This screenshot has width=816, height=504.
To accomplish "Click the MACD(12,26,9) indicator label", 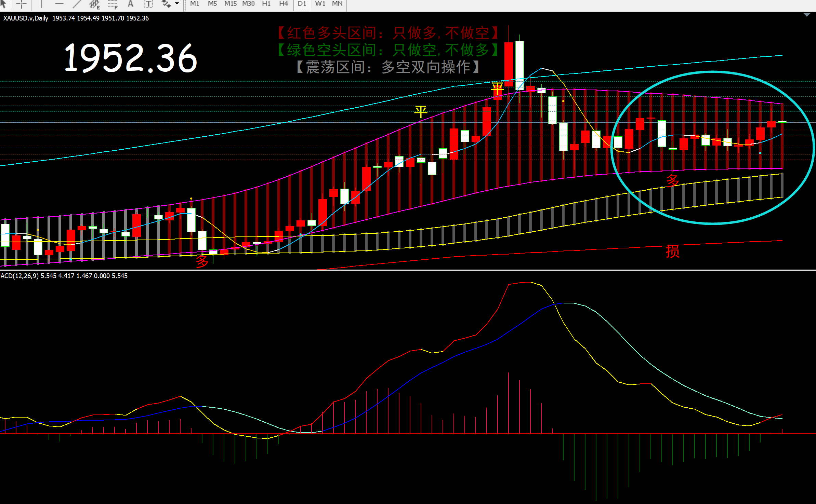I will click(x=19, y=276).
